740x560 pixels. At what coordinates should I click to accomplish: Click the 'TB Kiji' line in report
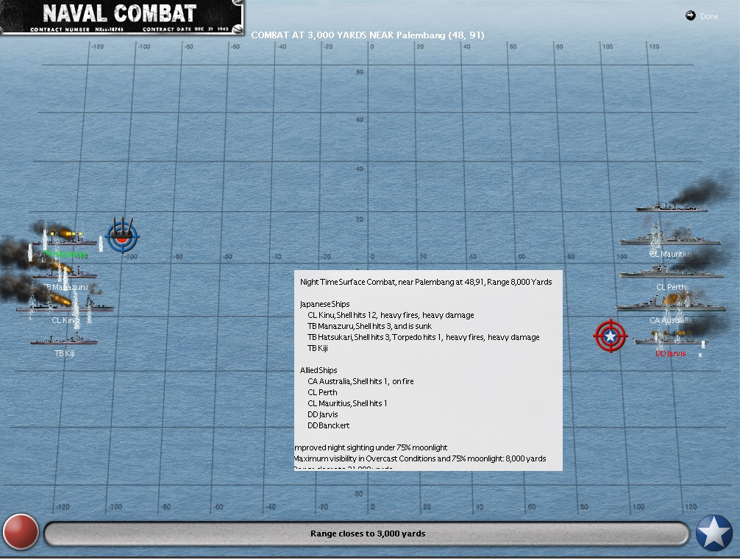click(x=318, y=348)
